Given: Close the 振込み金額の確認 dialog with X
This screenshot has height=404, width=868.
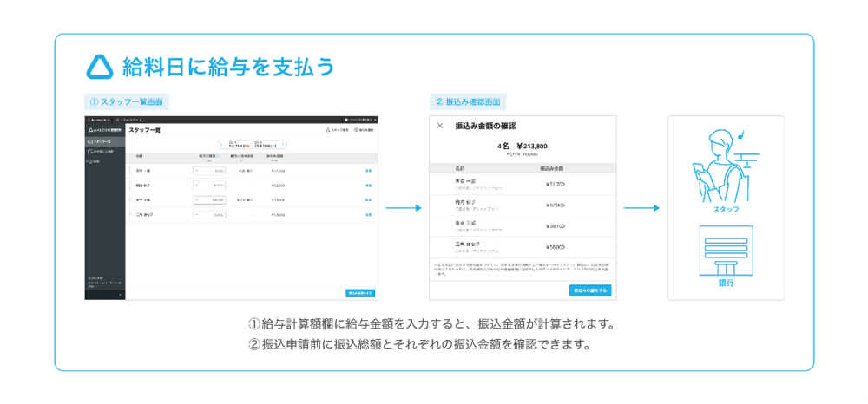Looking at the screenshot, I should 440,126.
